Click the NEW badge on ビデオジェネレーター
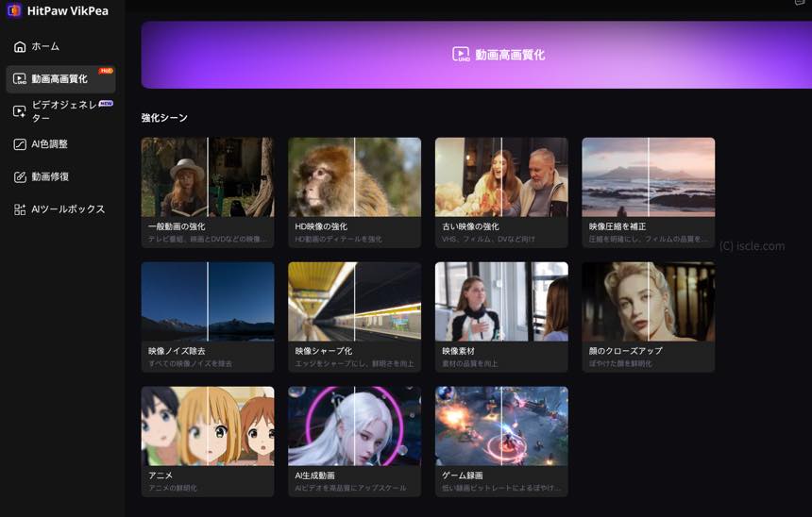Viewport: 812px width, 517px height. (x=106, y=104)
